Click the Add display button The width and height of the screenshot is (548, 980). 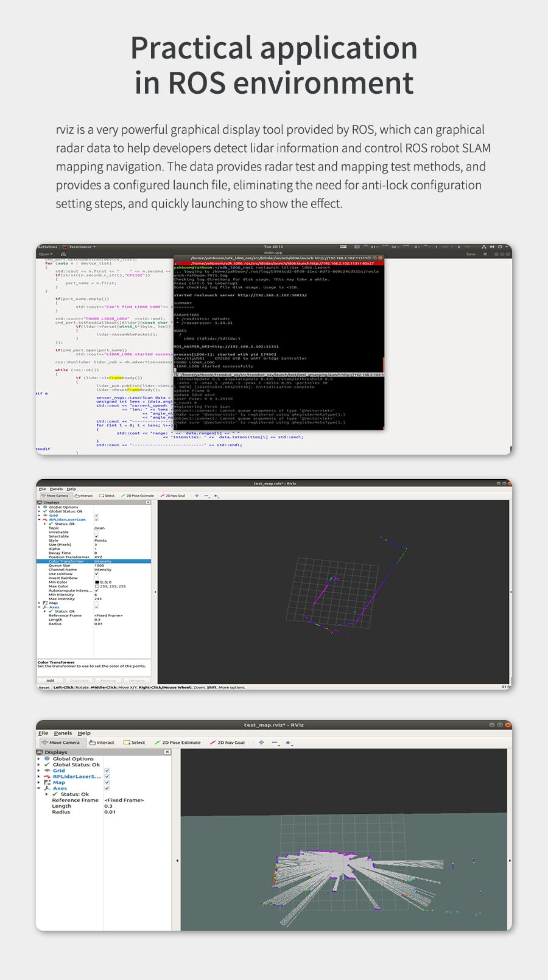click(51, 681)
